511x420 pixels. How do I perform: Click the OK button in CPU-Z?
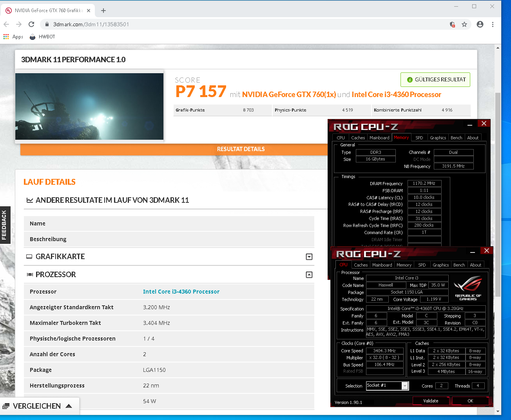pos(470,401)
